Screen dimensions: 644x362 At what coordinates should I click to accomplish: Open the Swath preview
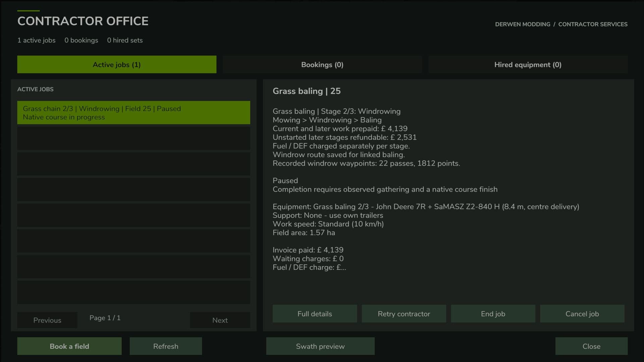pos(320,346)
